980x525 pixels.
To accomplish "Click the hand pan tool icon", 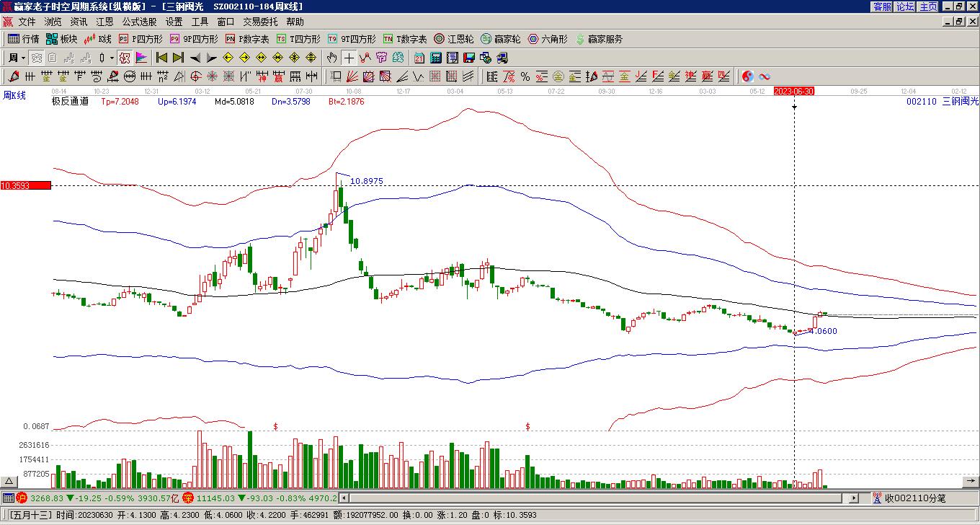I will tap(331, 58).
